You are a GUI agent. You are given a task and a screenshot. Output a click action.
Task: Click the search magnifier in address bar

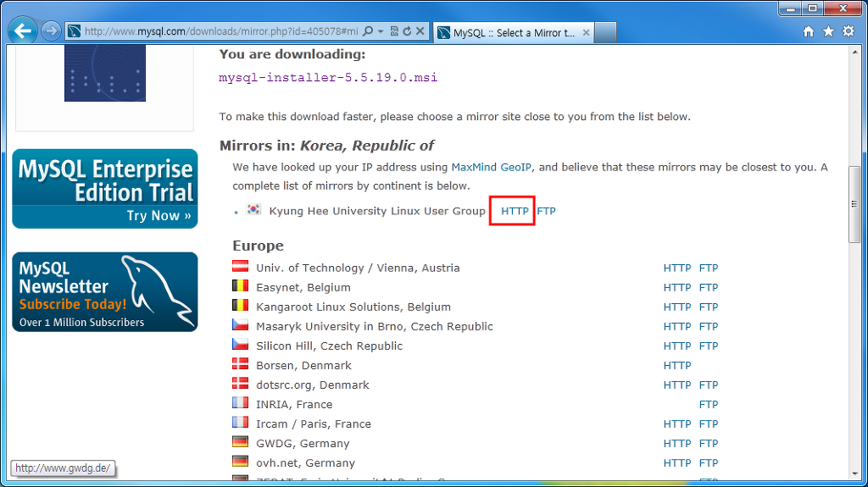[x=368, y=31]
